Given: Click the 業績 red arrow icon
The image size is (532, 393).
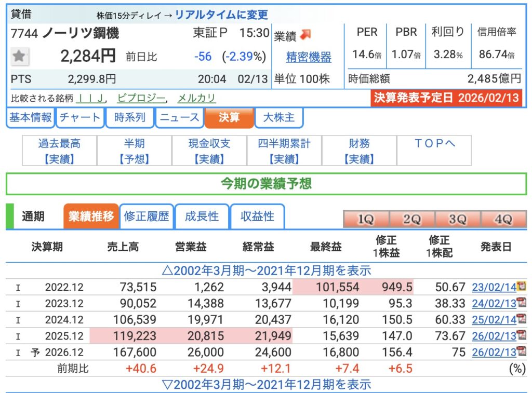Looking at the screenshot, I should coord(305,35).
